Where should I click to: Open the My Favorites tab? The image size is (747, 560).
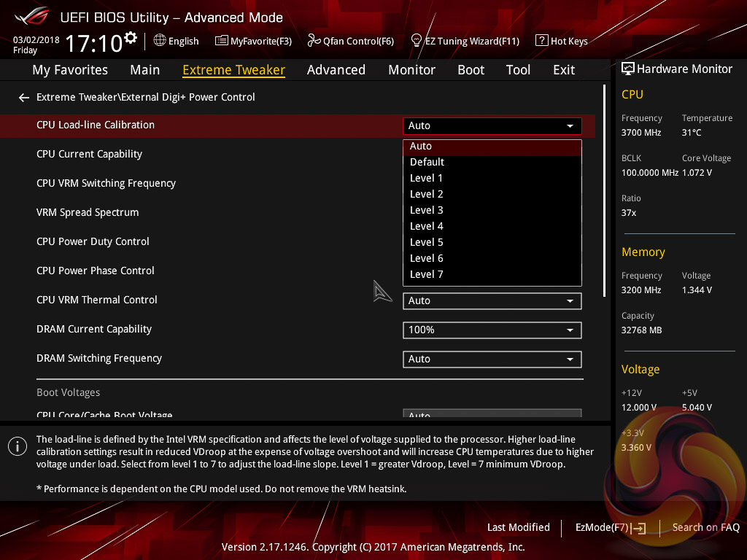70,70
